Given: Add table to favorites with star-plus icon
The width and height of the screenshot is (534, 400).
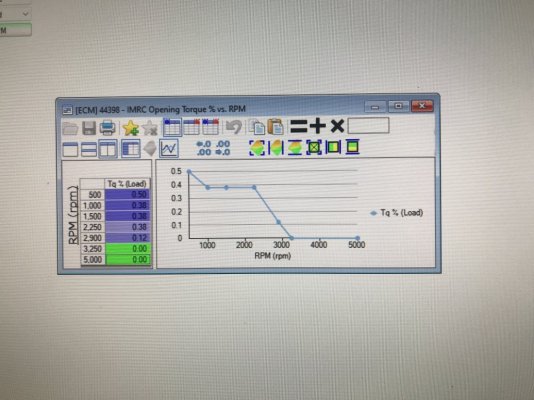Looking at the screenshot, I should [130, 128].
